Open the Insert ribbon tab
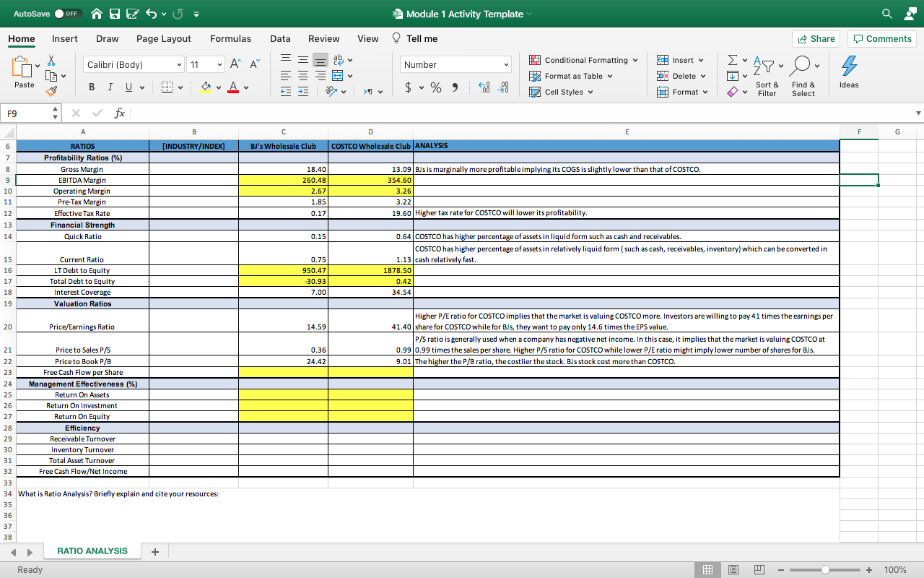This screenshot has width=924, height=578. coord(65,38)
